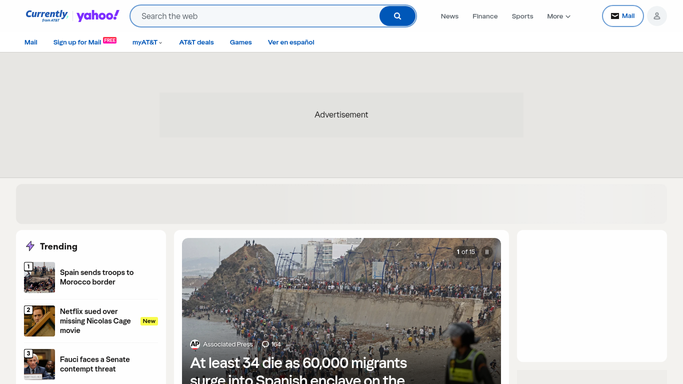This screenshot has height=384, width=683.
Task: Expand the myAT&T dropdown
Action: click(x=147, y=42)
